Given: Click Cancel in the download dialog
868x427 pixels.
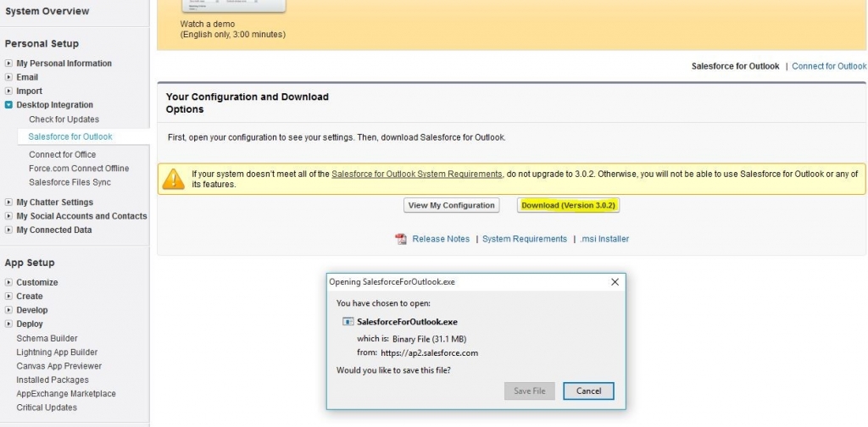Looking at the screenshot, I should [x=588, y=391].
